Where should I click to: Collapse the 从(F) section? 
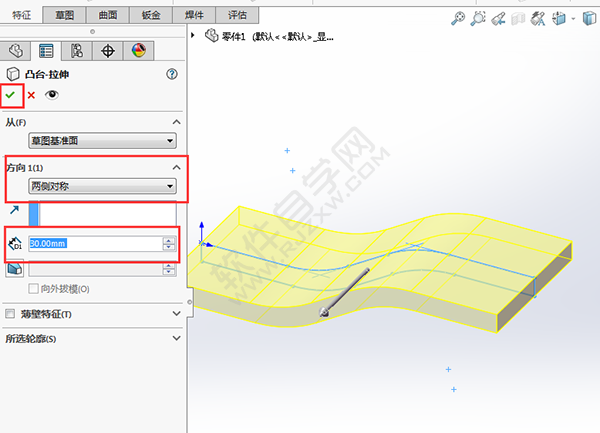pyautogui.click(x=176, y=122)
